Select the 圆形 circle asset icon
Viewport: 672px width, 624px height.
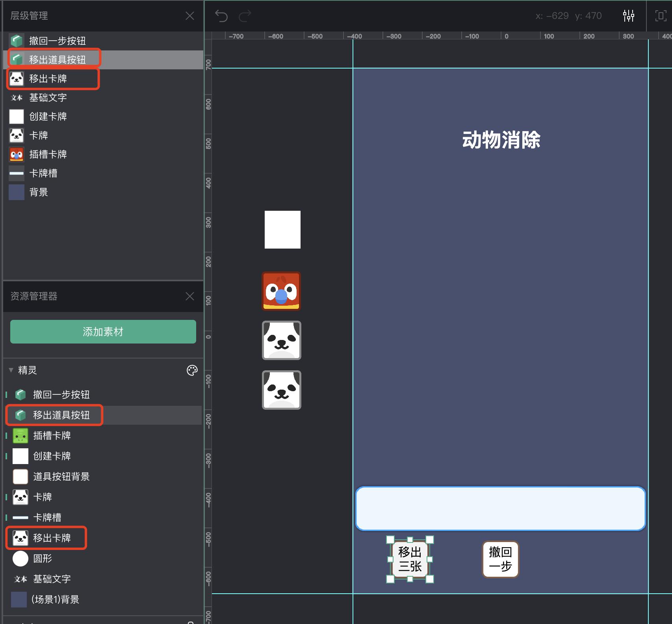point(20,559)
